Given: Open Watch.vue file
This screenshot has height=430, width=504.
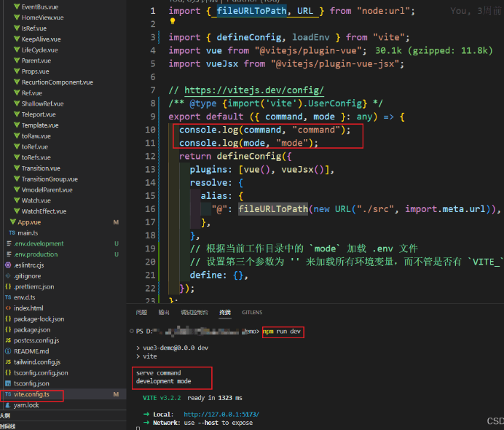Looking at the screenshot, I should click(x=36, y=200).
